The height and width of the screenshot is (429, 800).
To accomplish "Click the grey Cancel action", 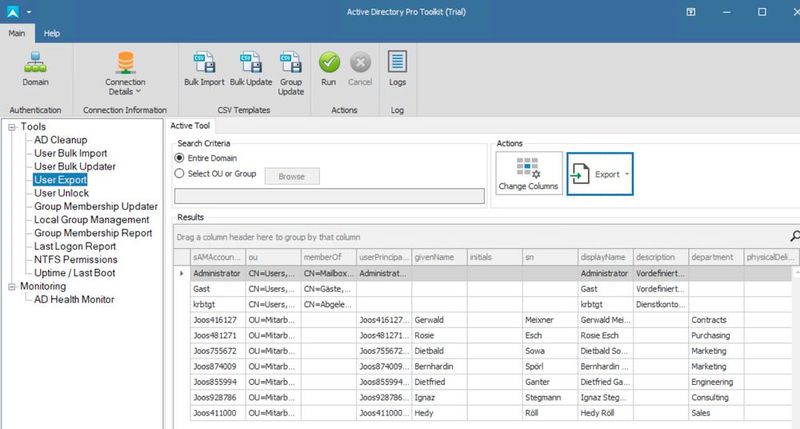I will [x=360, y=69].
